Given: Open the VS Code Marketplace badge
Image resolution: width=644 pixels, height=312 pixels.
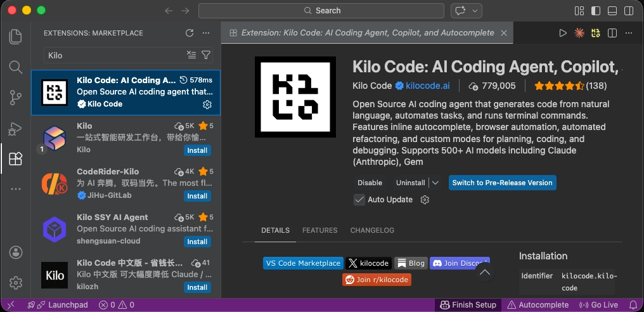Looking at the screenshot, I should point(303,263).
